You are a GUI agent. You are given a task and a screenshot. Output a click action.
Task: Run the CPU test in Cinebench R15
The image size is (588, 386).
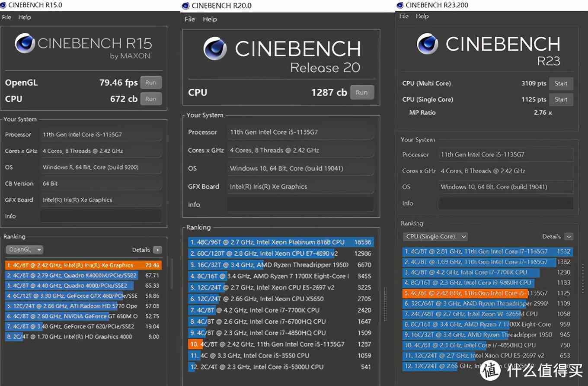(150, 99)
